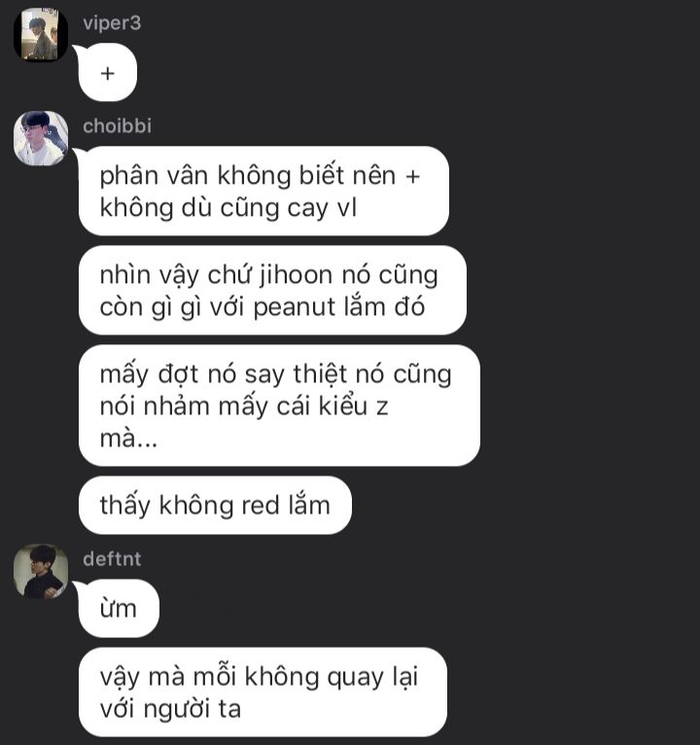
Task: Open viper3's profile picture
Action: (41, 34)
